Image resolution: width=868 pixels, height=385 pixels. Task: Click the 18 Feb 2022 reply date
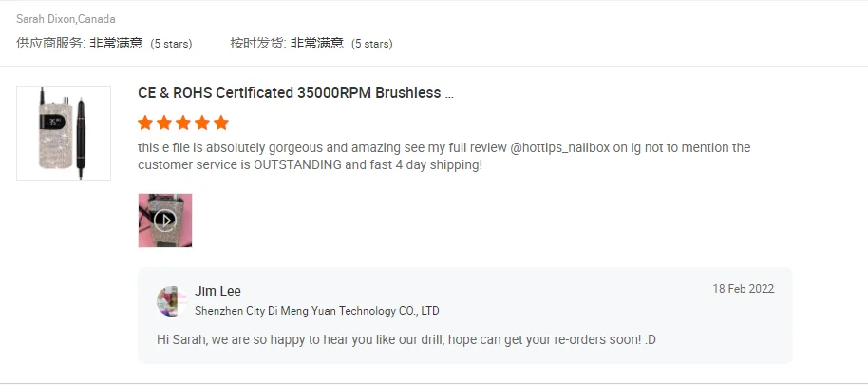click(x=744, y=289)
